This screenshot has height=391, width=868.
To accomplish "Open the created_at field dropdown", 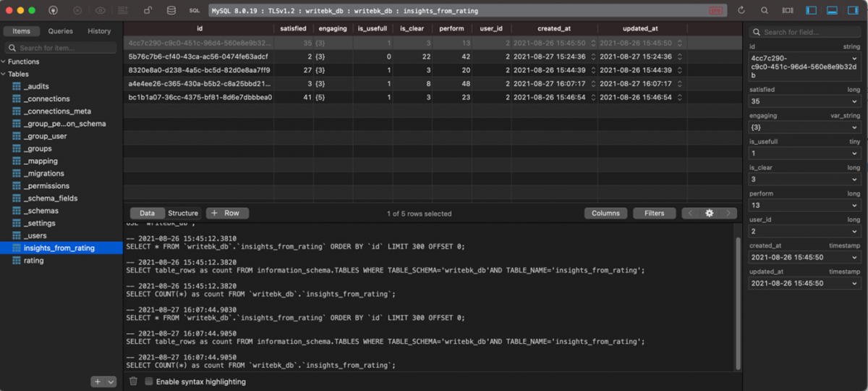I will tap(855, 257).
